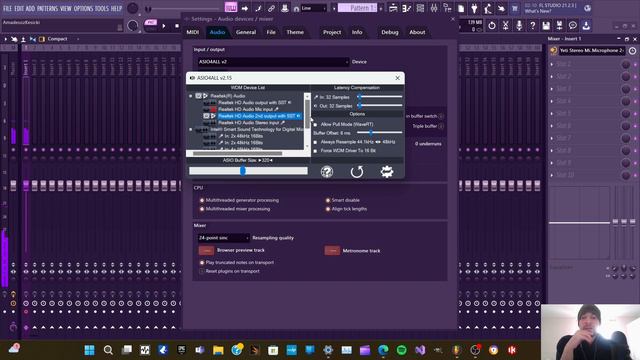Image resolution: width=640 pixels, height=360 pixels.
Task: Open Windows search in taskbar
Action: (108, 350)
